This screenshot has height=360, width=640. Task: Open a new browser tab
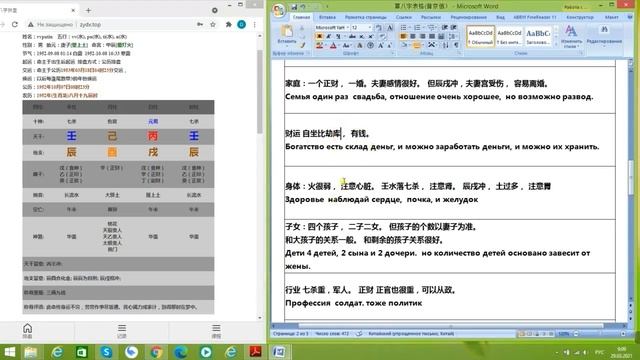pos(88,10)
